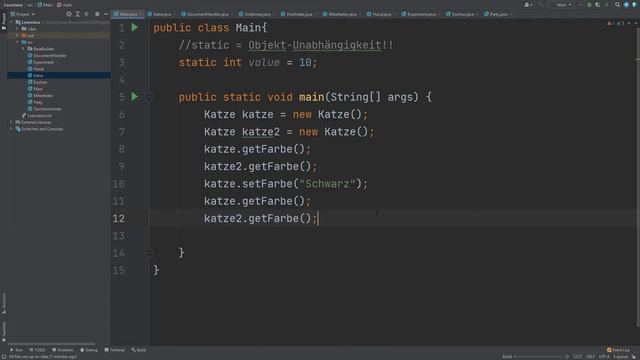Click Expand All icon in Project toolbar
The image size is (640, 360).
pos(78,14)
